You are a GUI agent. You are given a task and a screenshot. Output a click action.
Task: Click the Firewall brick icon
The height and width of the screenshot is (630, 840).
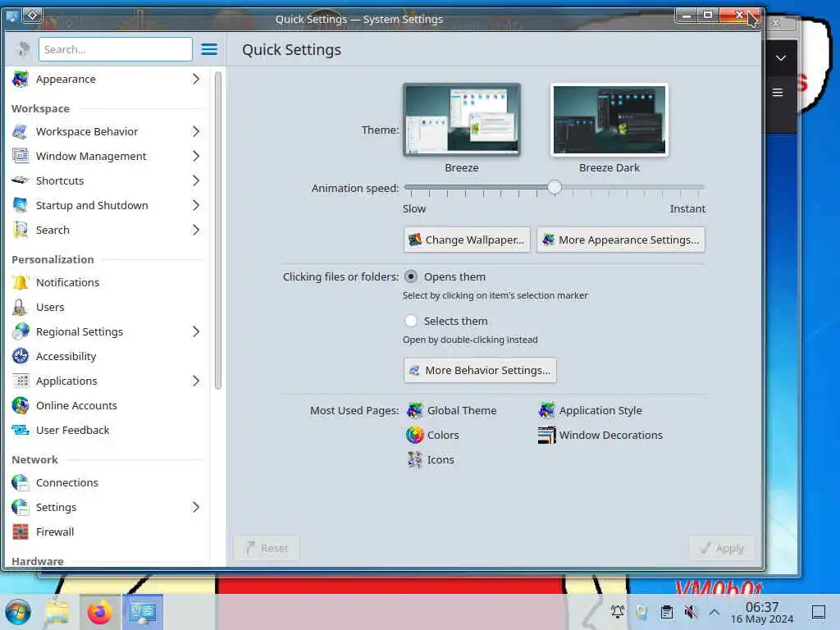(x=21, y=532)
